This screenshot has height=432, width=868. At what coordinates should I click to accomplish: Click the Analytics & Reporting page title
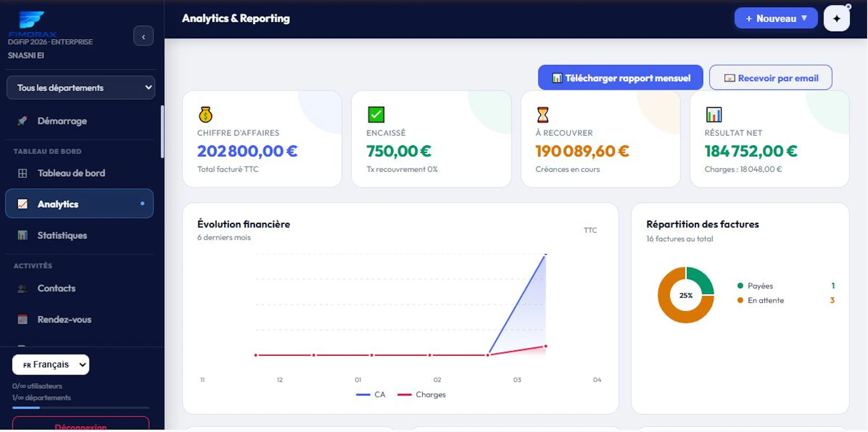(x=236, y=18)
